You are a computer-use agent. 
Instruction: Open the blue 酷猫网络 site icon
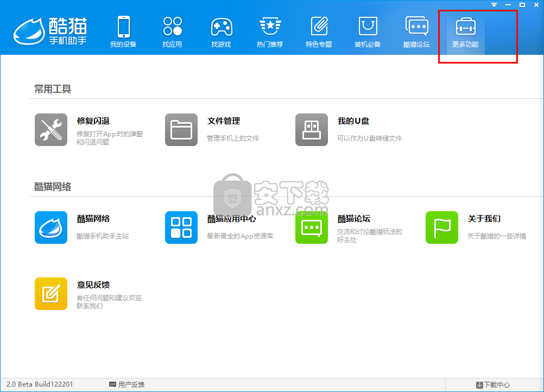pos(51,227)
